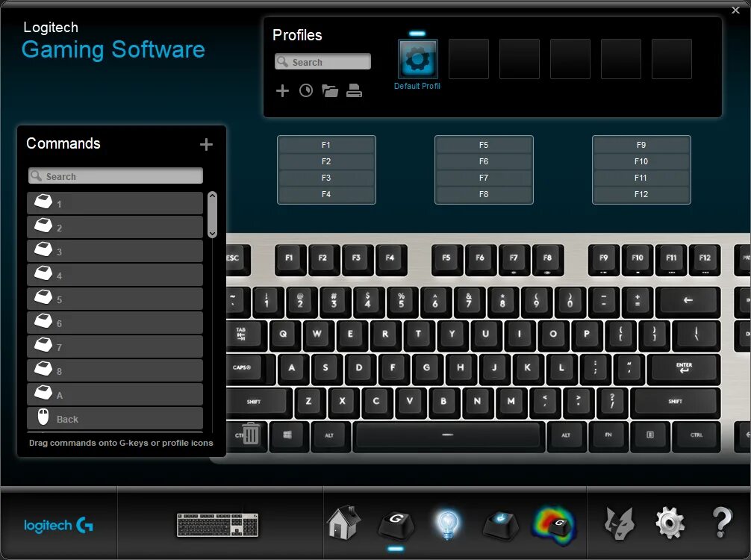The image size is (751, 560).
Task: Select the G-key customization icon
Action: pyautogui.click(x=396, y=524)
